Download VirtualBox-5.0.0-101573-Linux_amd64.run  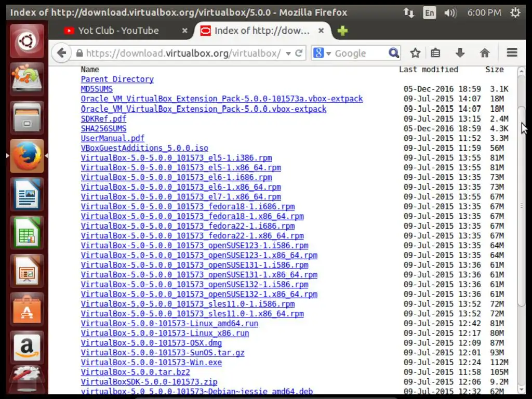(x=169, y=324)
